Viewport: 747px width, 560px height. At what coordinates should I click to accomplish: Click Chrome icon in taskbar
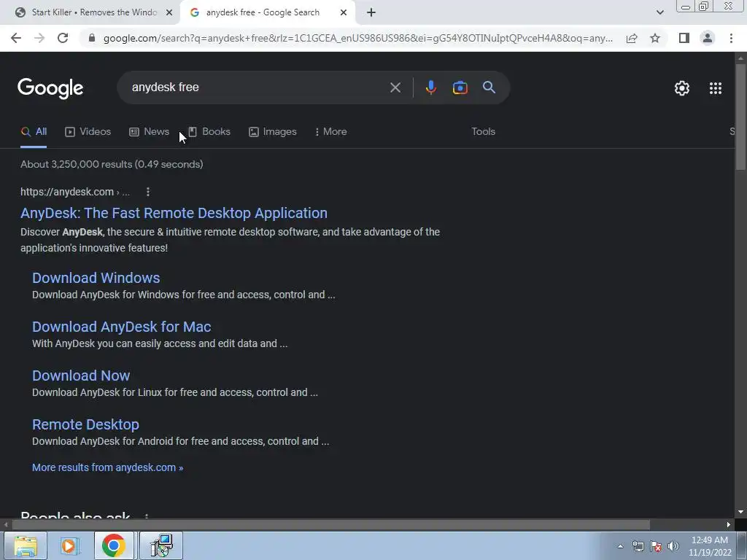(x=114, y=545)
